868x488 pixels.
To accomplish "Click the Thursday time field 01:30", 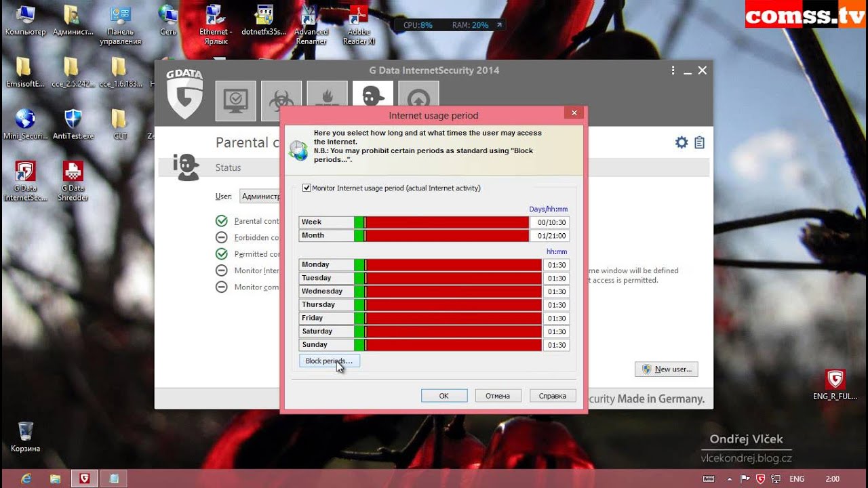I will click(x=557, y=305).
